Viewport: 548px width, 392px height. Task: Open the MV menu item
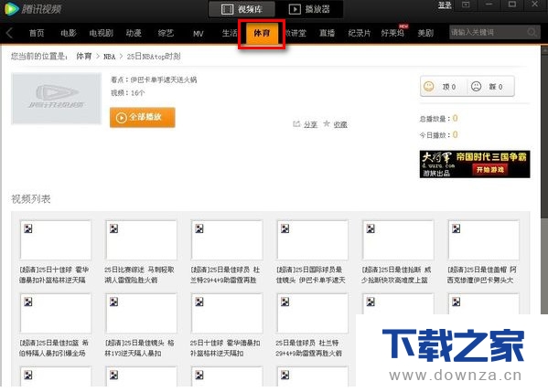[199, 34]
